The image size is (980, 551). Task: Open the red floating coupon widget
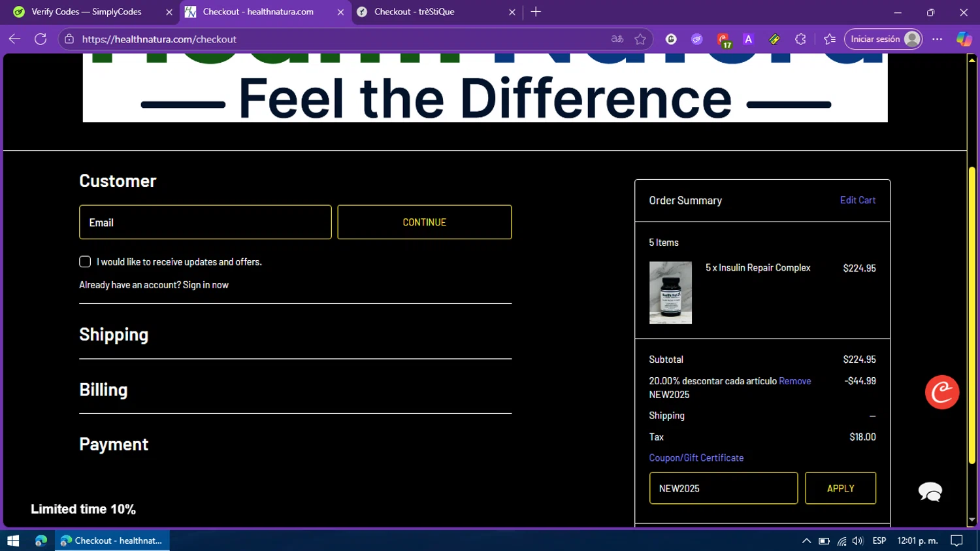point(942,392)
